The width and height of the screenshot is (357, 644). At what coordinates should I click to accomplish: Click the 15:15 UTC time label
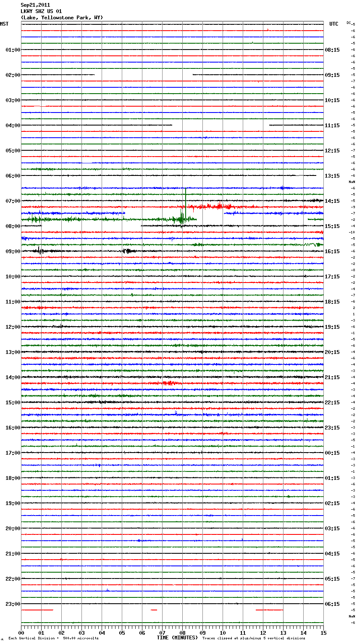[332, 226]
